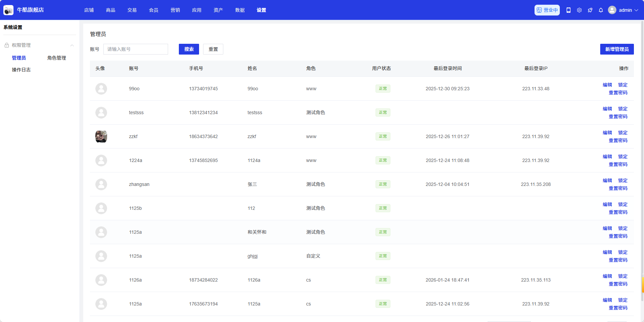Click the 营业中 store status badge
This screenshot has width=644, height=322.
tap(547, 10)
